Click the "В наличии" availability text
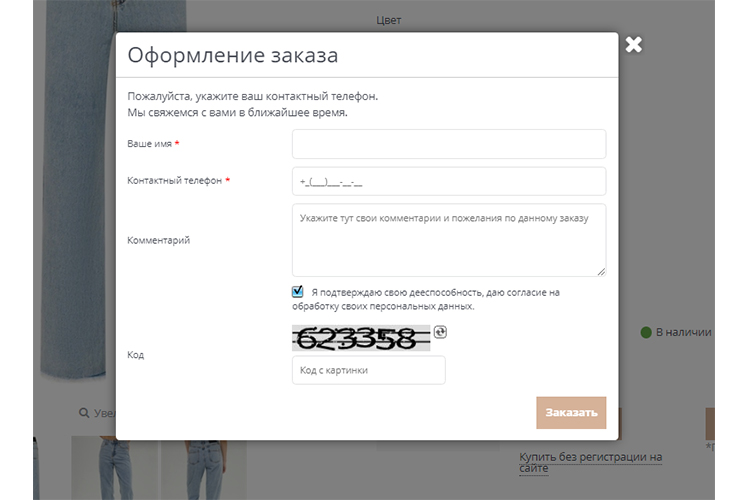 (x=683, y=332)
